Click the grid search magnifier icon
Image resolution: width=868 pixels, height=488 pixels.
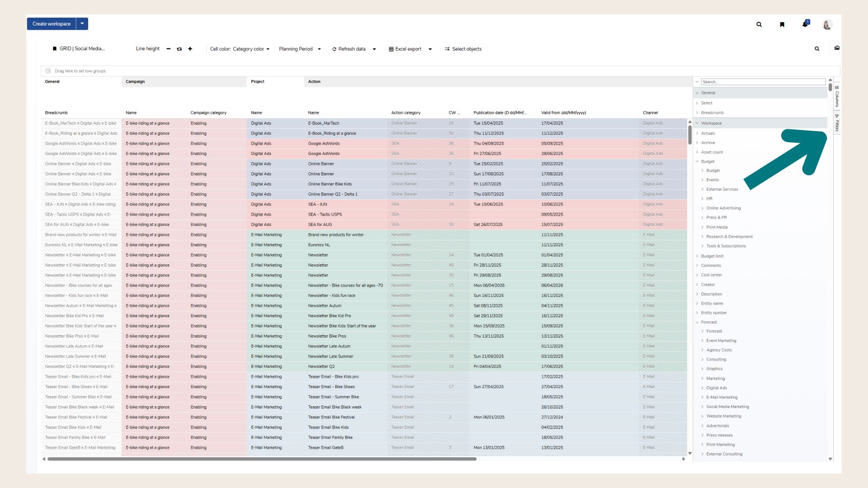pos(817,49)
